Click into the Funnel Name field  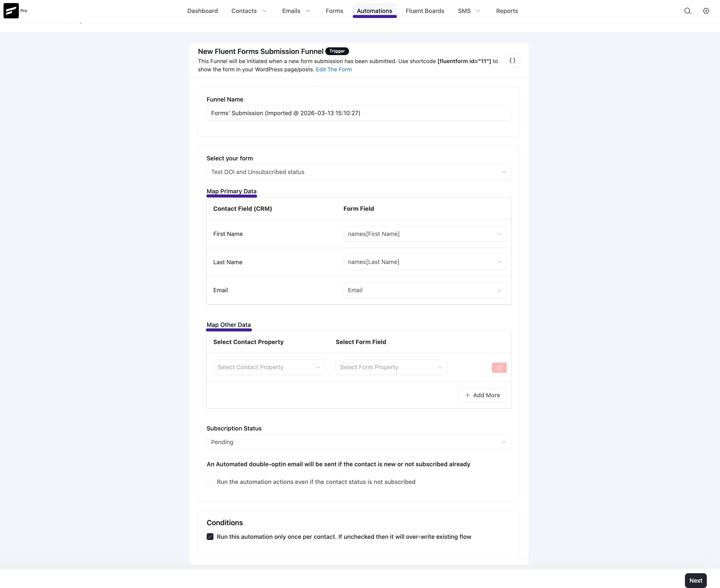358,113
